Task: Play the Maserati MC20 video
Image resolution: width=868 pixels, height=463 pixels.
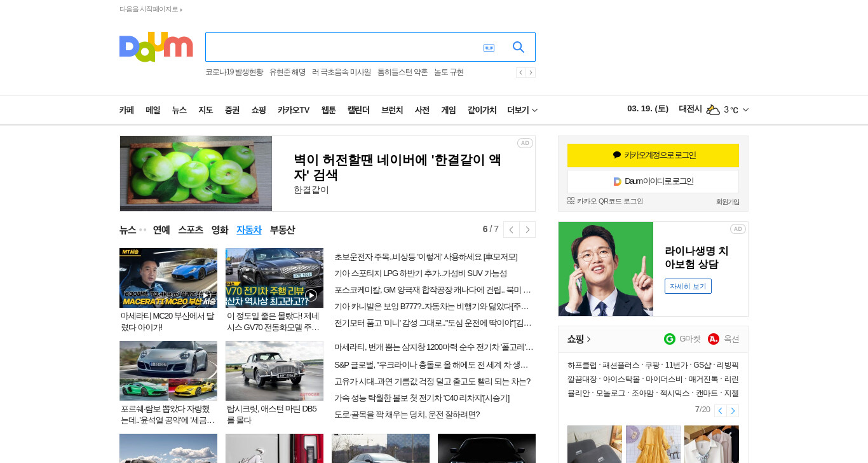Action: point(205,295)
